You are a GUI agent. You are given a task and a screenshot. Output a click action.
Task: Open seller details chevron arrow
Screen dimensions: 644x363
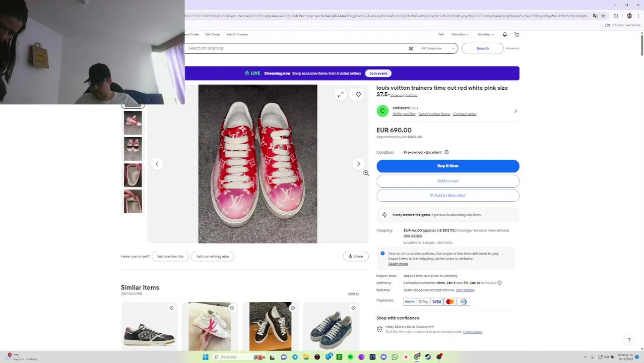tap(515, 111)
